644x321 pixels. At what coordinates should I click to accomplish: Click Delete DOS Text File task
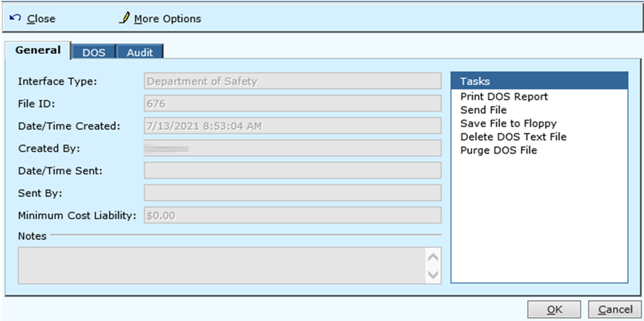pos(513,137)
